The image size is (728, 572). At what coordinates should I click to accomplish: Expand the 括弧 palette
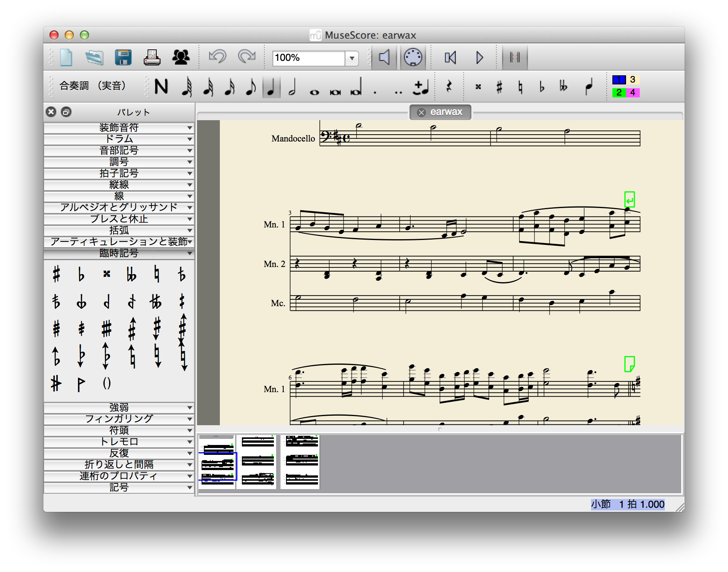coord(119,230)
